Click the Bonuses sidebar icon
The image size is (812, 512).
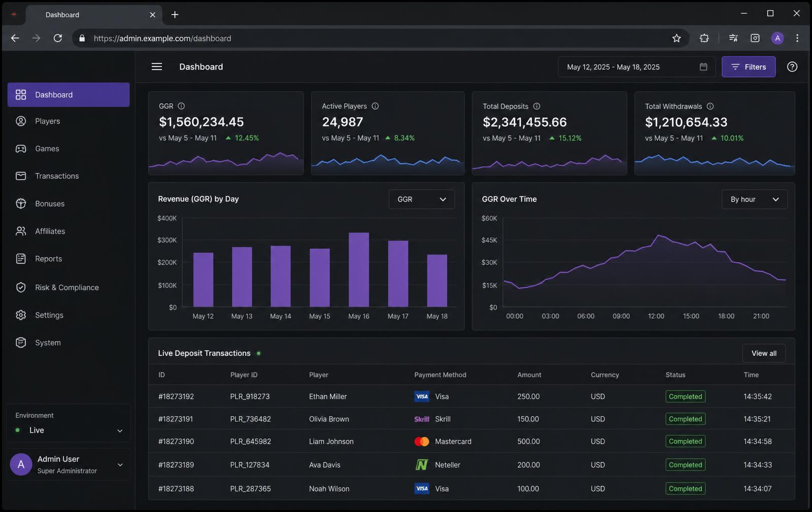21,203
